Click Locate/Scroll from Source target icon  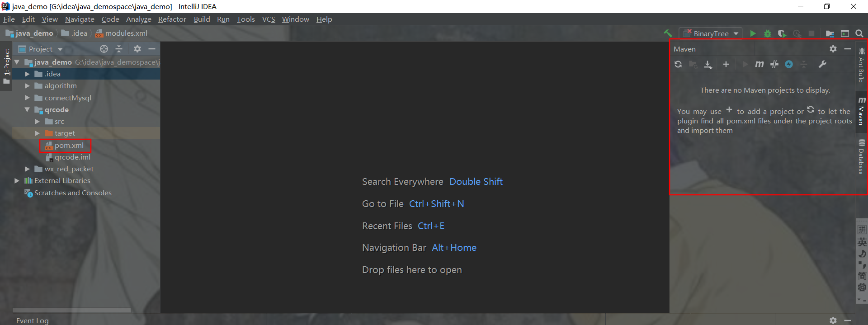104,49
